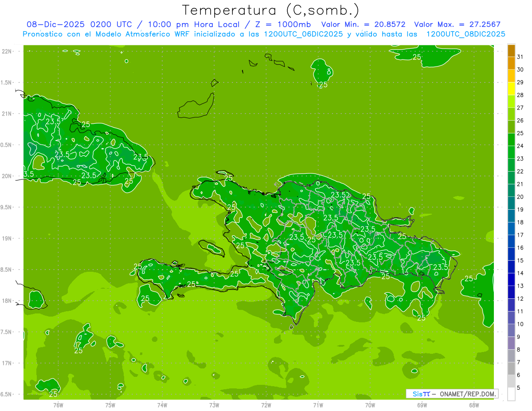Click the purple color bar segment between 9 and 10
This screenshot has width=532, height=411.
point(511,331)
